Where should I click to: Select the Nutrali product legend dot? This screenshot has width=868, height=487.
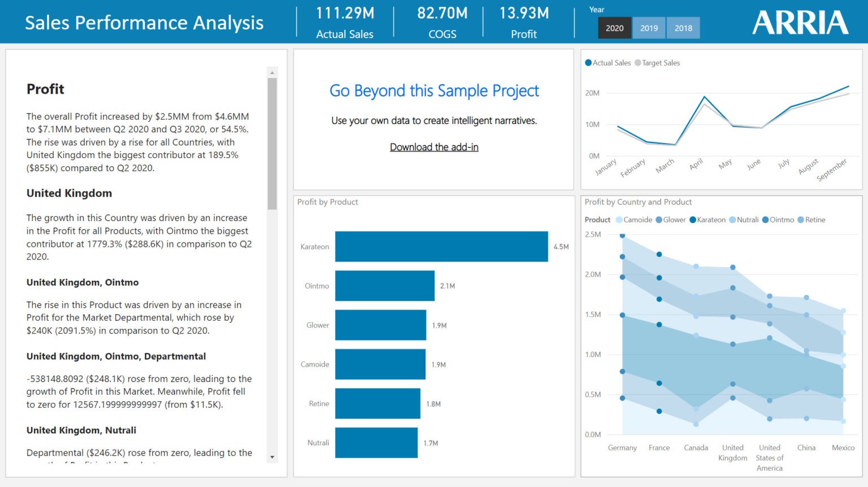coord(733,220)
